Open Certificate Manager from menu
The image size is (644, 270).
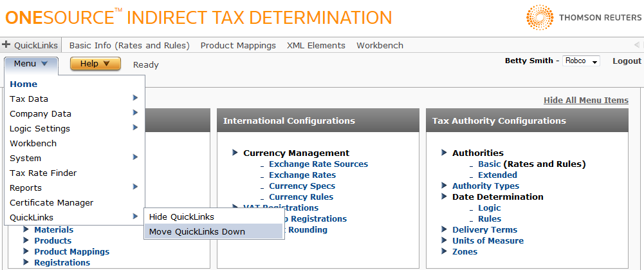(51, 202)
